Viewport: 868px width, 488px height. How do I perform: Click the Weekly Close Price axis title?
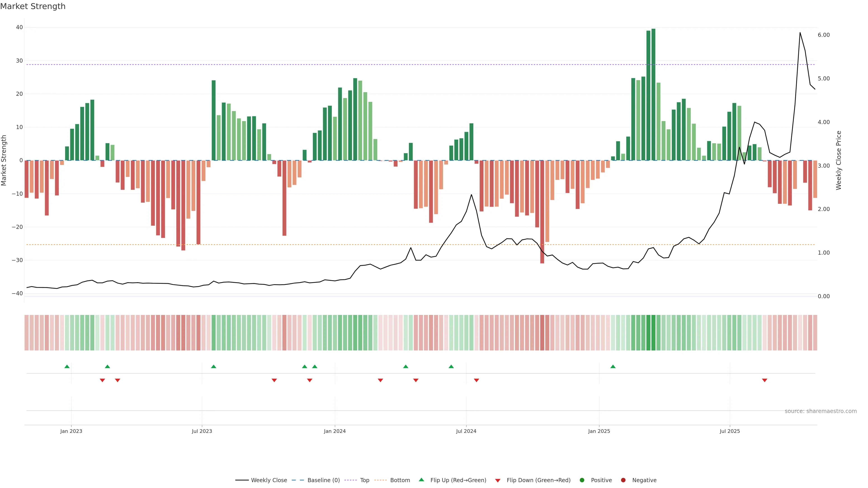pos(839,160)
